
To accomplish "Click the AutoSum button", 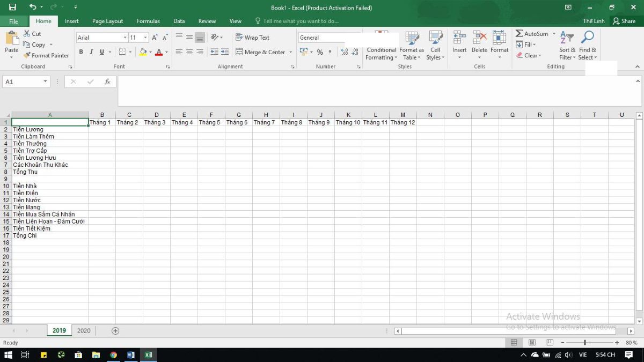I will [532, 34].
